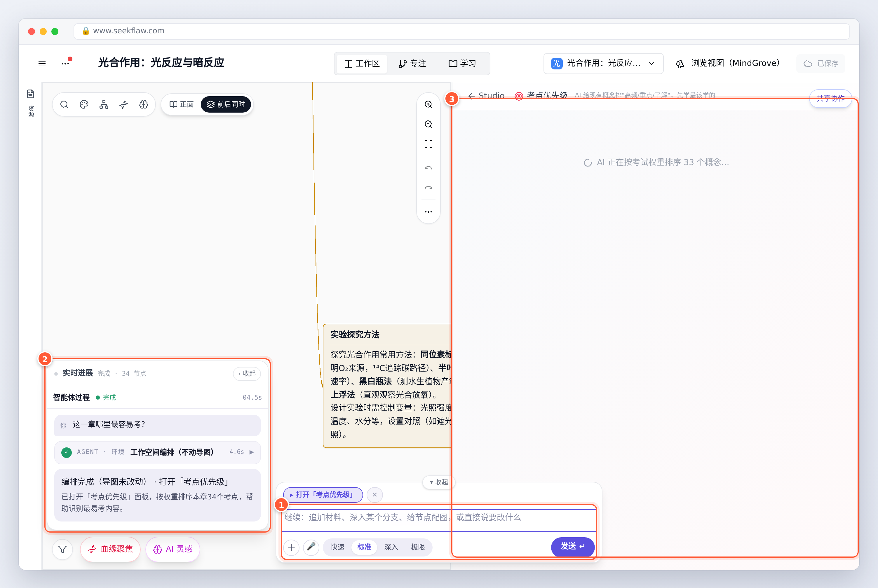Click the search magnifier in canvas toolbar

[64, 104]
